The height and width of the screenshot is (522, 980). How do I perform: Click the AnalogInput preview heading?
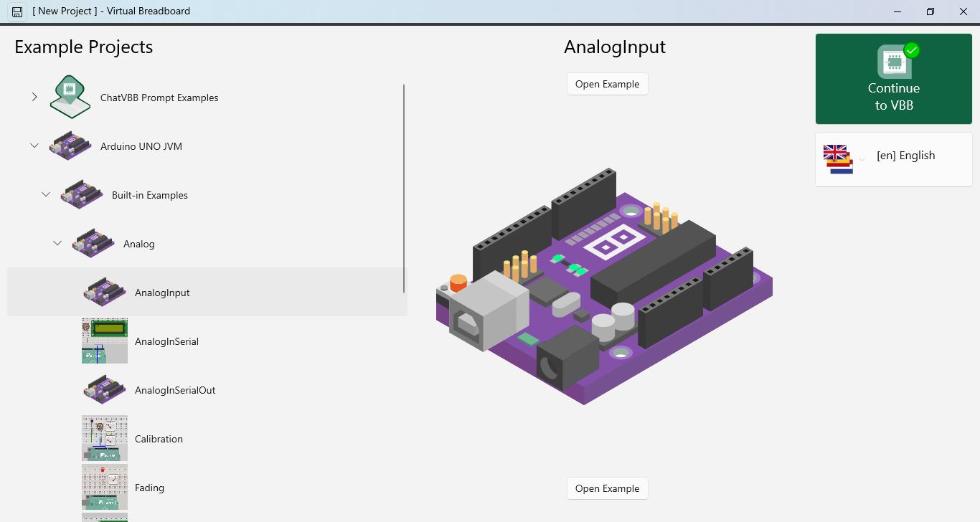[x=615, y=47]
